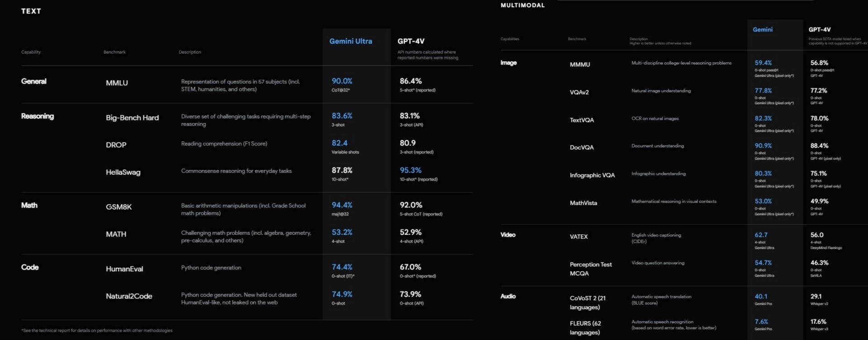The image size is (868, 340).
Task: Click the HumanEval benchmark name
Action: click(124, 269)
